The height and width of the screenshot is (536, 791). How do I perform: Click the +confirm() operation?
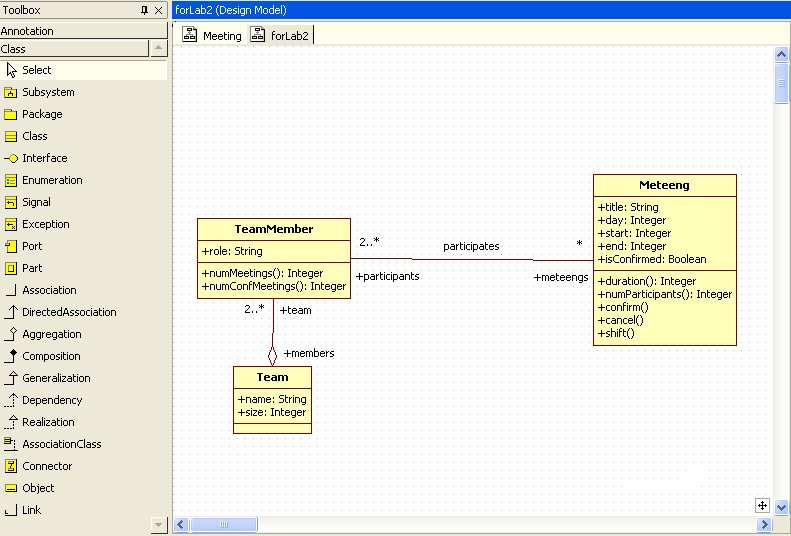[623, 308]
